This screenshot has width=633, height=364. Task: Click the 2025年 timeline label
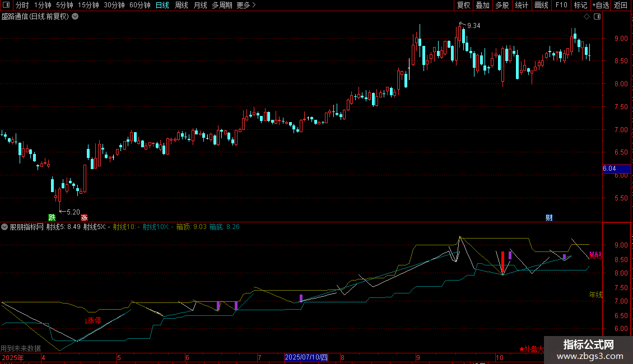click(x=12, y=357)
